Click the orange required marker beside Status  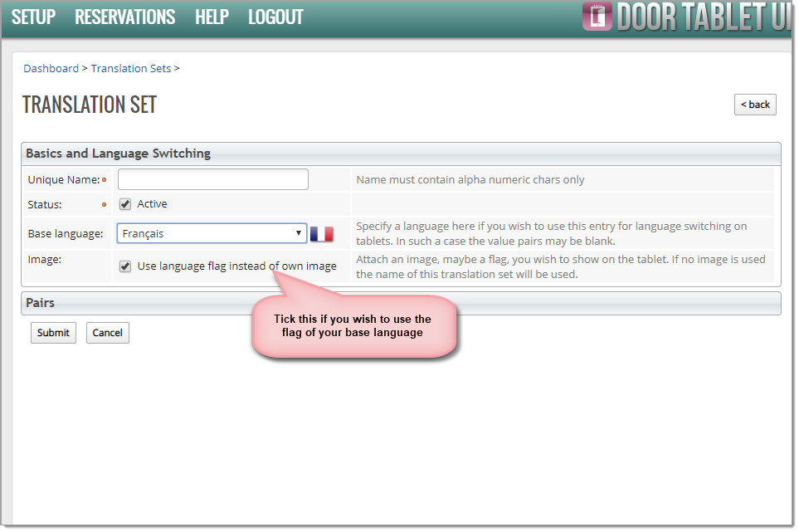coord(104,204)
